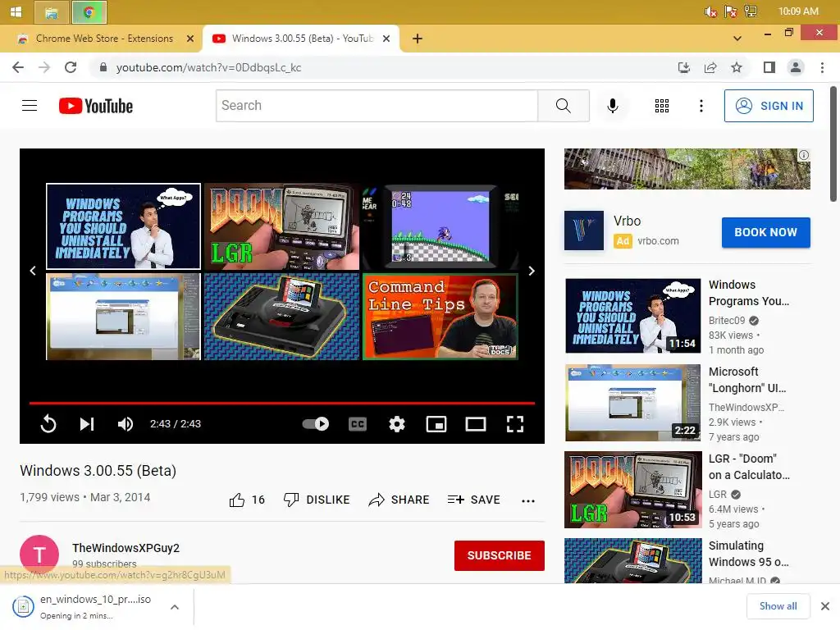Open the YouTube apps grid
Image resolution: width=840 pixels, height=630 pixels.
[x=662, y=106]
